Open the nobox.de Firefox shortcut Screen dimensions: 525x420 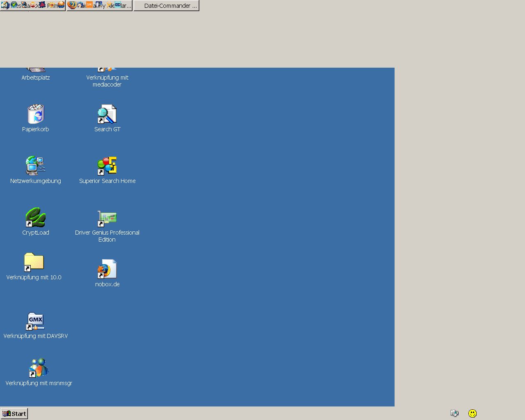point(107,269)
